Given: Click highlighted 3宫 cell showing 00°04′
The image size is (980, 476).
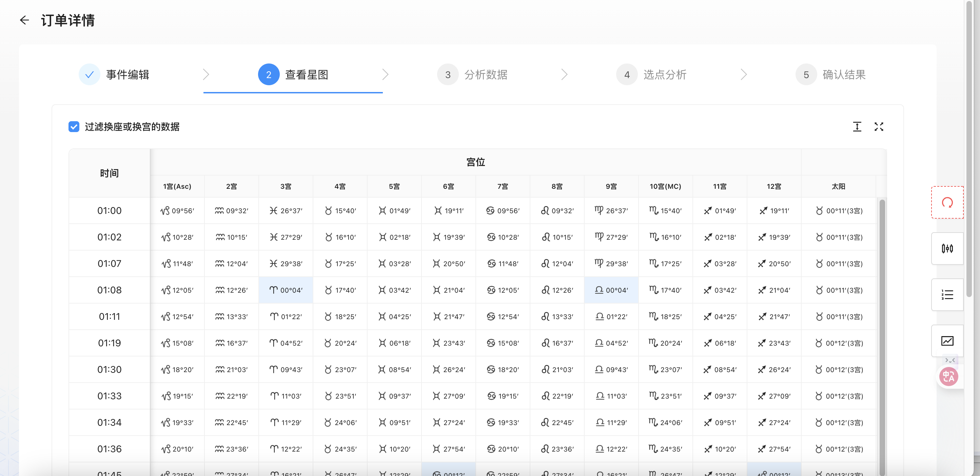Looking at the screenshot, I should pos(286,290).
